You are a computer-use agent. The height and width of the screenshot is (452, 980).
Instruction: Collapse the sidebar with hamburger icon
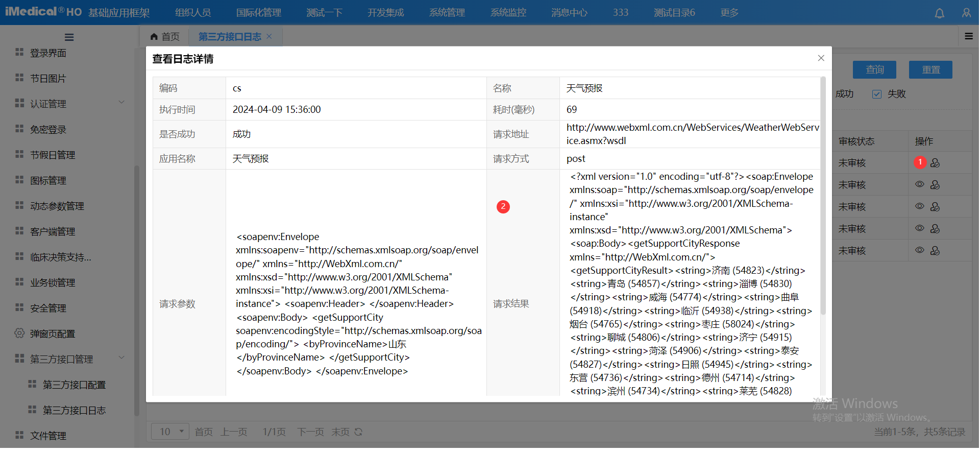(x=69, y=37)
